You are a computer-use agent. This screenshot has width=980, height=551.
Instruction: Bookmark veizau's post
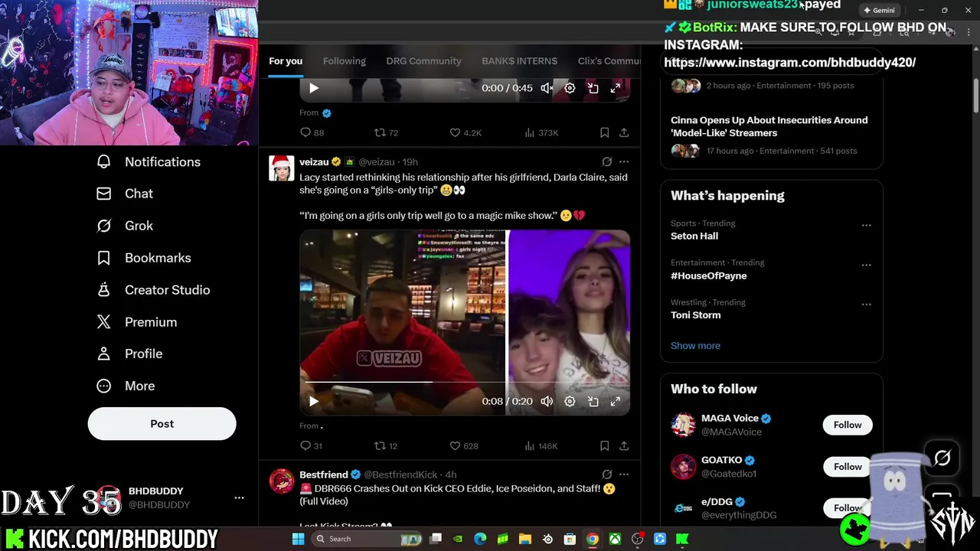(x=604, y=445)
